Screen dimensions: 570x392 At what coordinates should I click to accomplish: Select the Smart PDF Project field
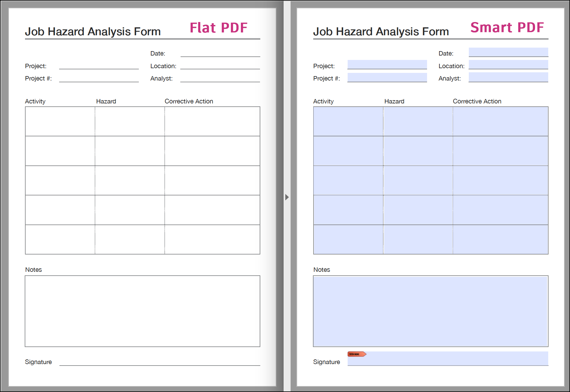point(387,65)
